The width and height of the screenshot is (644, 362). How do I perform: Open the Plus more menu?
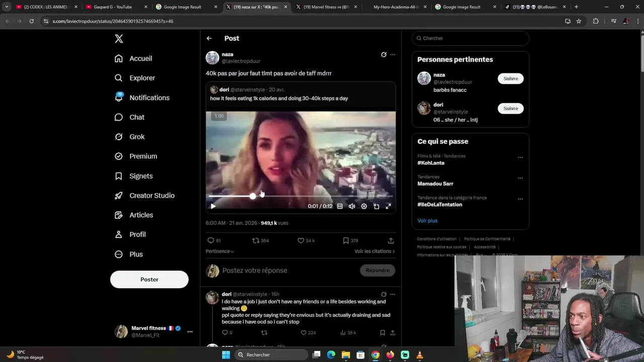point(129,254)
